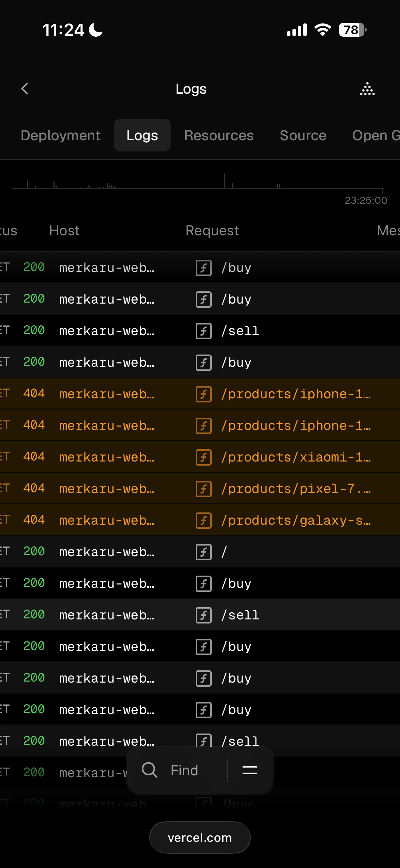Select the root / request log row
The width and height of the screenshot is (400, 868).
coord(200,552)
